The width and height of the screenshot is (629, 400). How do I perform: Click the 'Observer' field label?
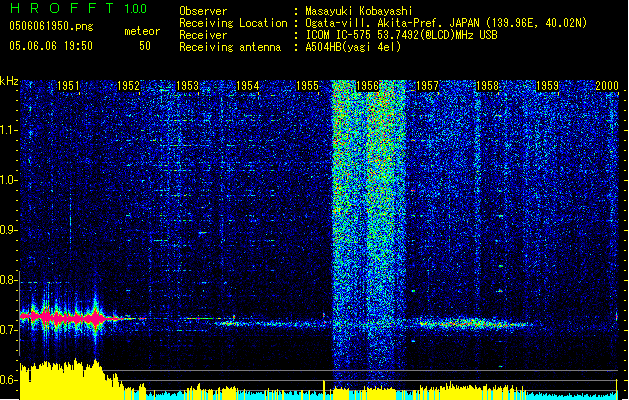[x=203, y=11]
